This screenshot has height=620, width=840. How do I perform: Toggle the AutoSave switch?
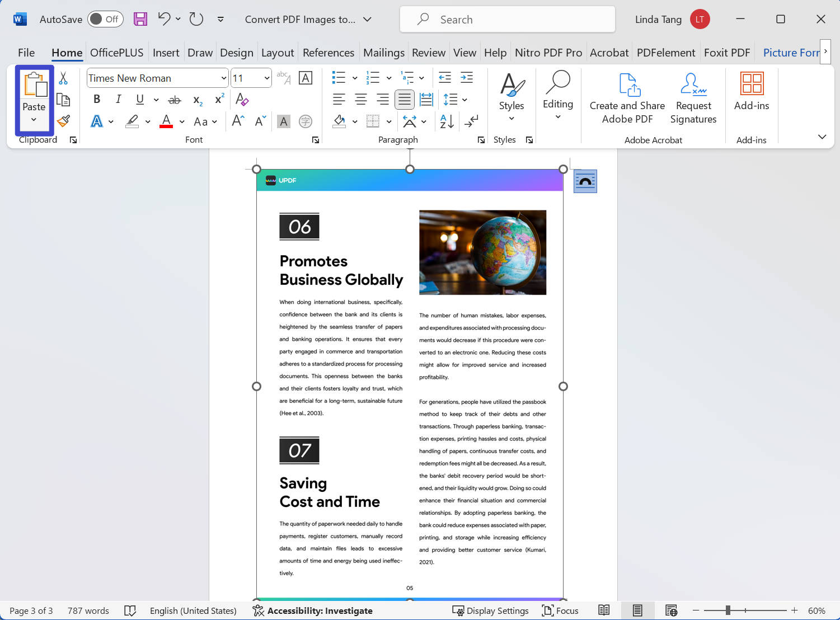tap(105, 20)
